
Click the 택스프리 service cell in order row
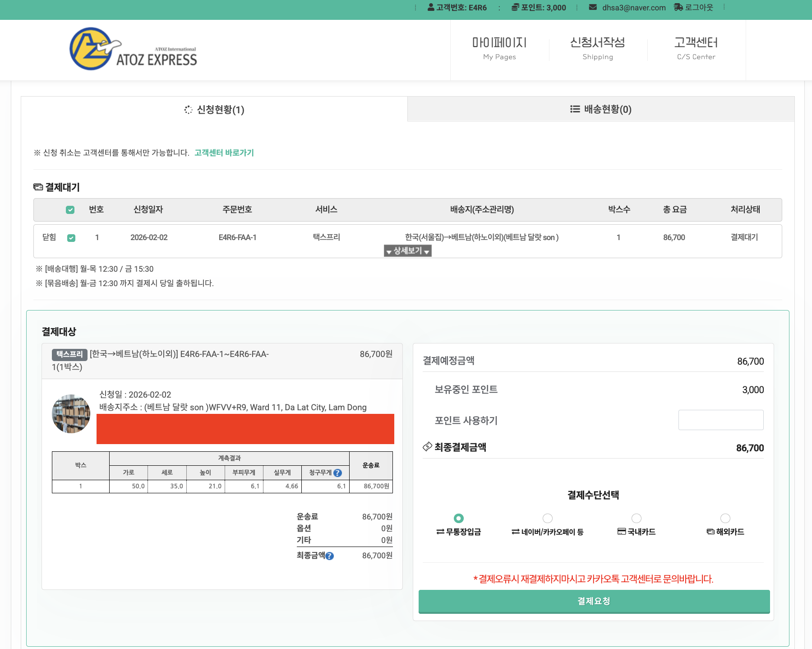(327, 237)
